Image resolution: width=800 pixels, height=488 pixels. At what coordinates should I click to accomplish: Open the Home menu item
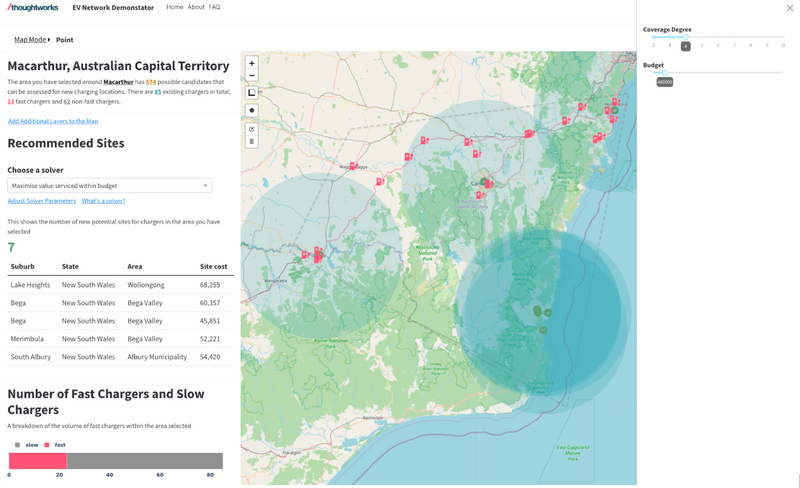(174, 7)
